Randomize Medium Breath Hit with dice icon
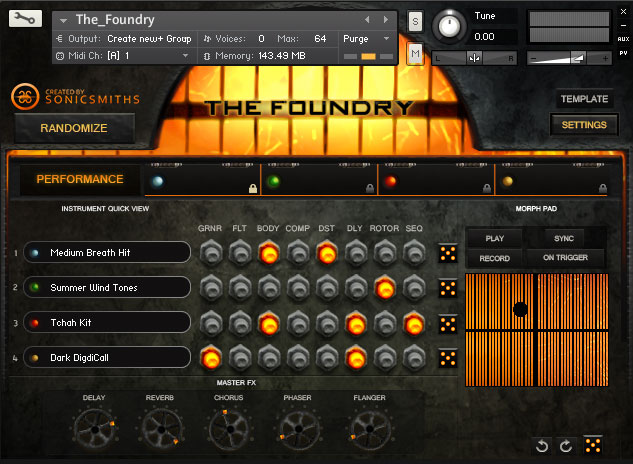 click(x=448, y=254)
